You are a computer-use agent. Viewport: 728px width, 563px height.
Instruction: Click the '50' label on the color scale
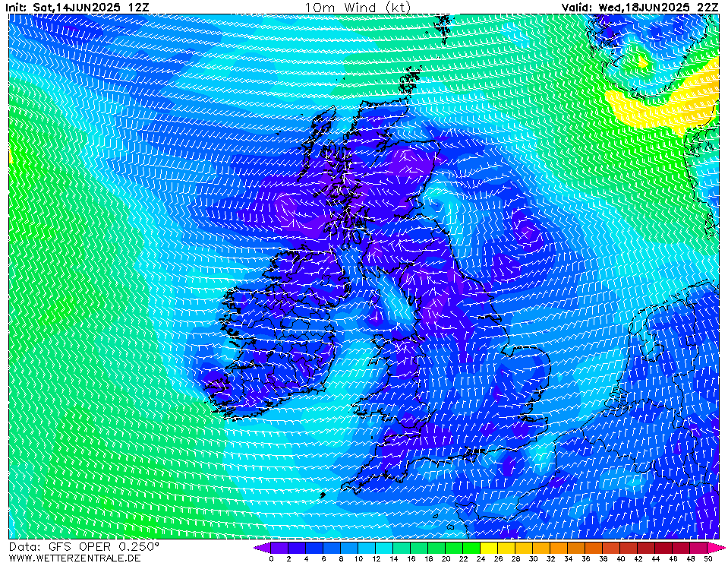tap(708, 558)
